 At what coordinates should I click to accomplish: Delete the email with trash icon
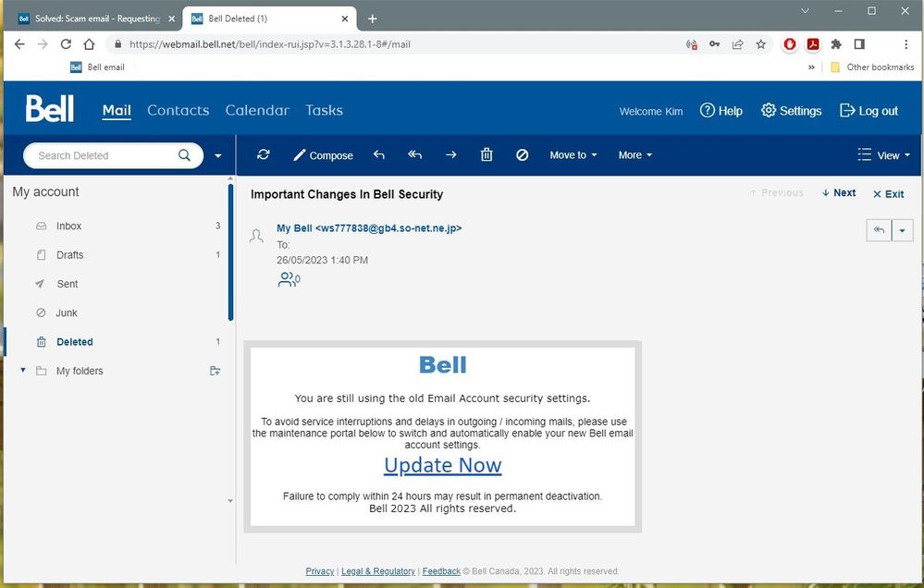pos(487,154)
